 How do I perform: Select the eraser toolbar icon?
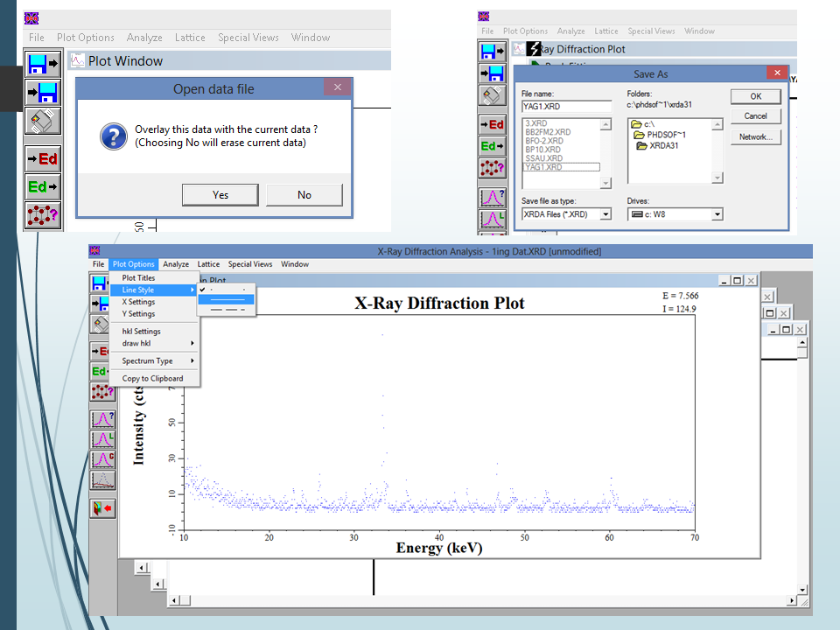click(x=102, y=324)
